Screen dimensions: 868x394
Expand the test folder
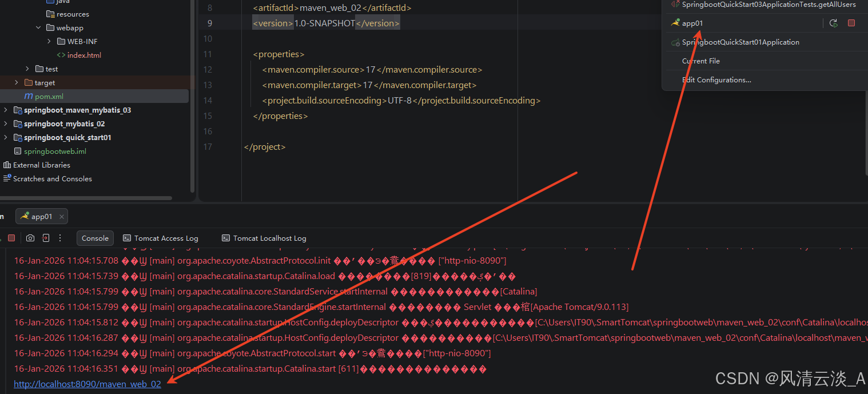tap(27, 69)
